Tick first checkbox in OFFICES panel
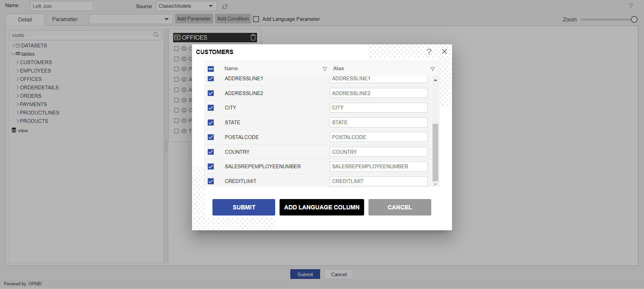 point(177,49)
